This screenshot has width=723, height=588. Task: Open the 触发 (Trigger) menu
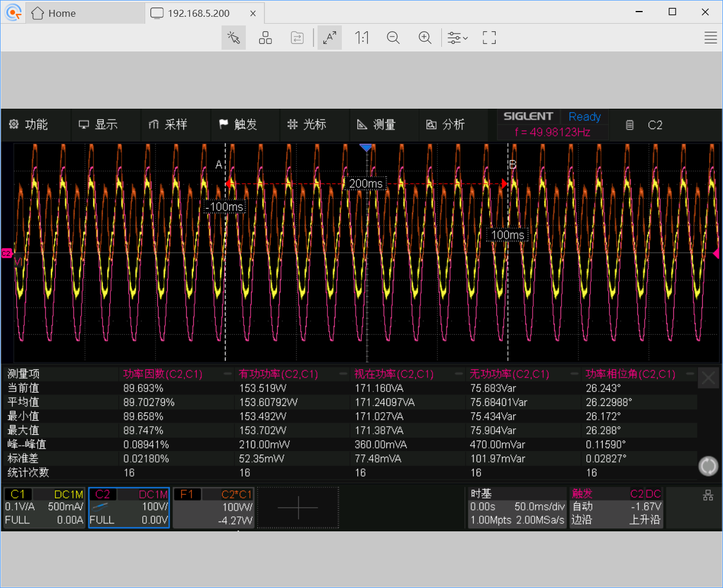coord(238,124)
